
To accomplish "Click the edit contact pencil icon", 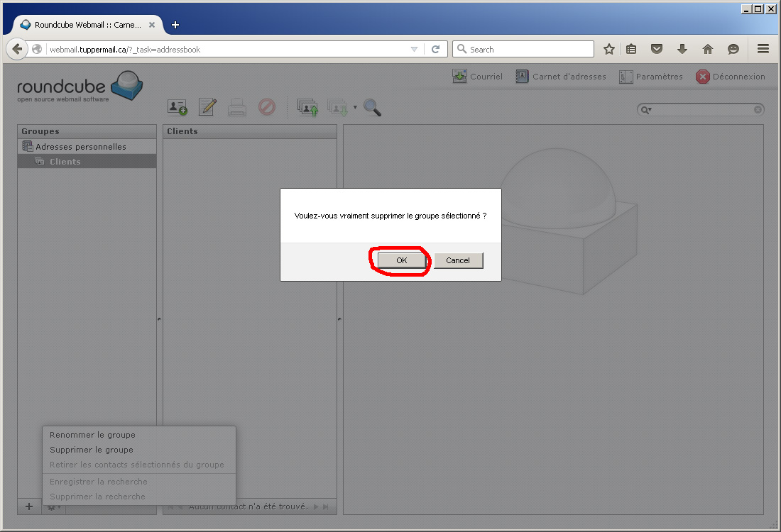I will [207, 108].
